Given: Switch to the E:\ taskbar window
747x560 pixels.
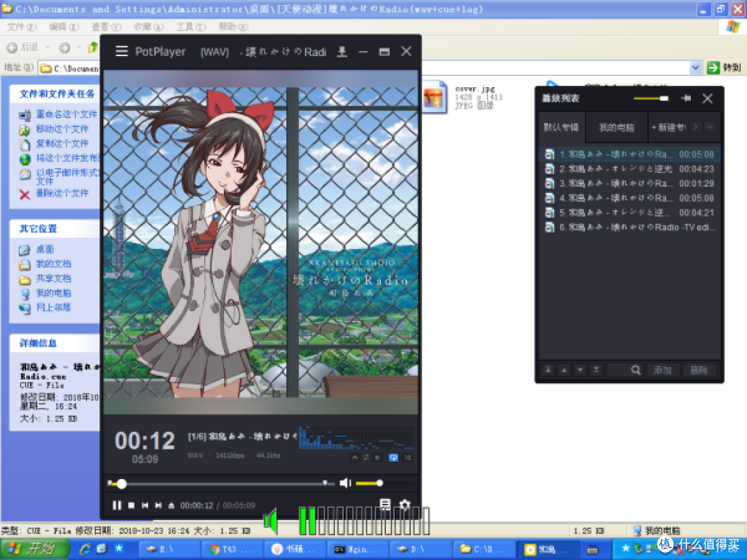Looking at the screenshot, I should point(169,549).
